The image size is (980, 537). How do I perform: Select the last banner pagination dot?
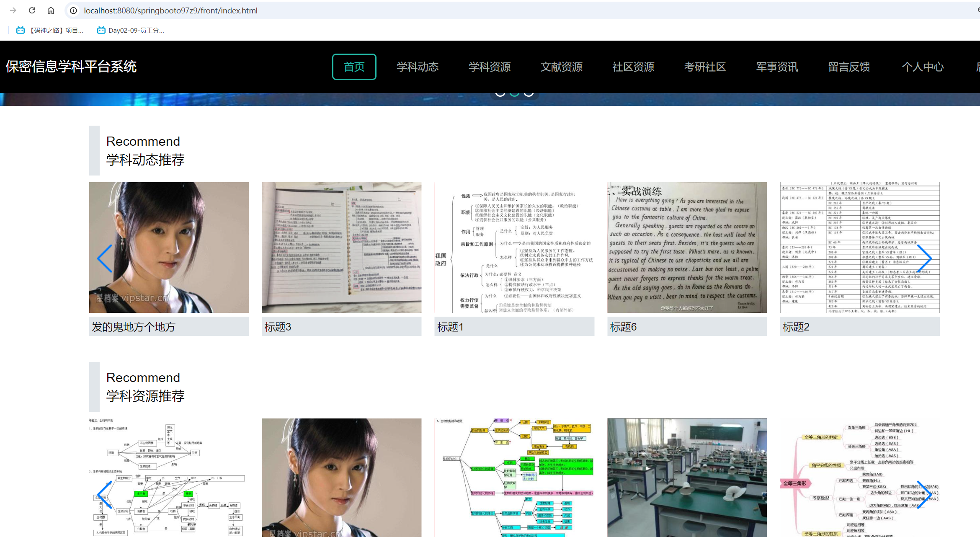coord(529,92)
